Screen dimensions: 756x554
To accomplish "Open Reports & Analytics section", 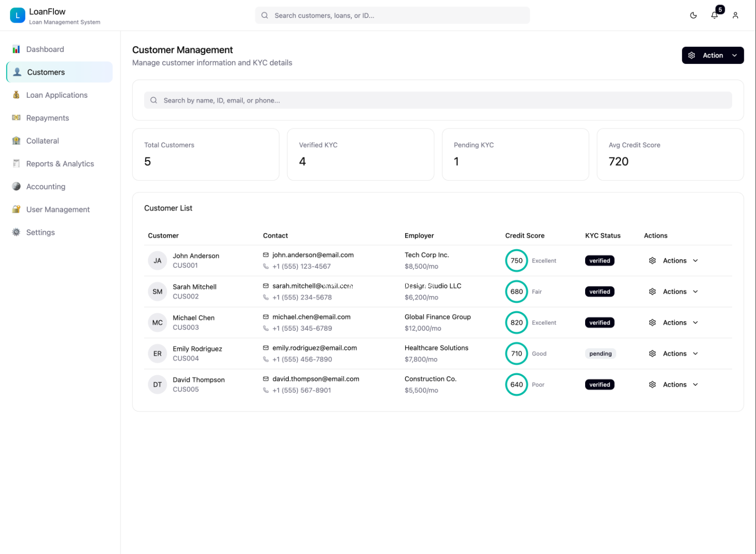I will click(x=60, y=164).
